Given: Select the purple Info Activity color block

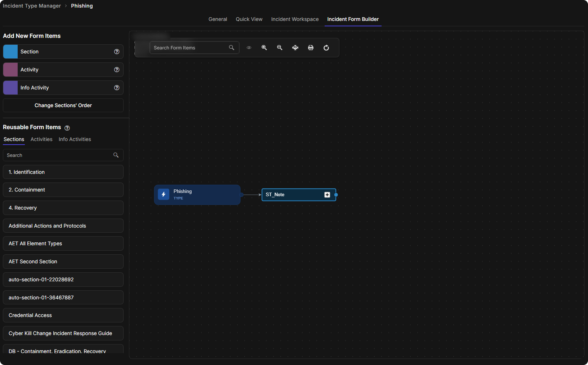Looking at the screenshot, I should click(10, 88).
